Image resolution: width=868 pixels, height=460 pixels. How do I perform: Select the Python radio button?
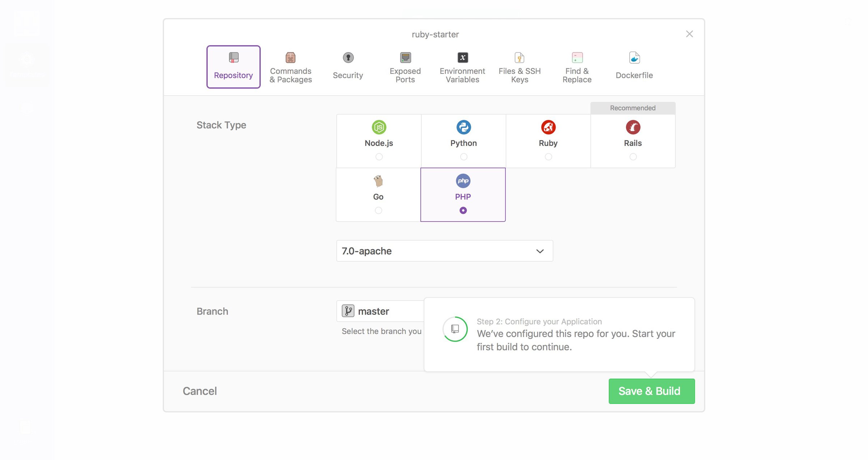(464, 157)
